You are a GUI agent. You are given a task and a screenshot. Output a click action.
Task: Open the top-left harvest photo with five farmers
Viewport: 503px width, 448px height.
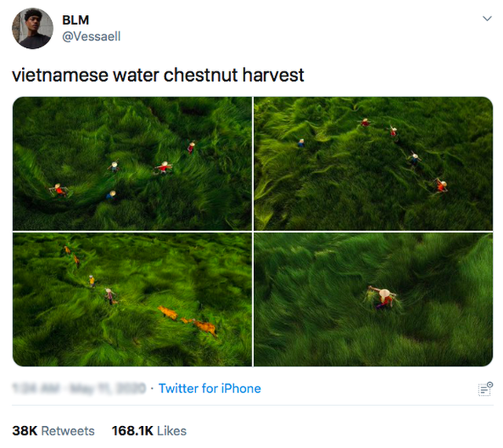132,163
